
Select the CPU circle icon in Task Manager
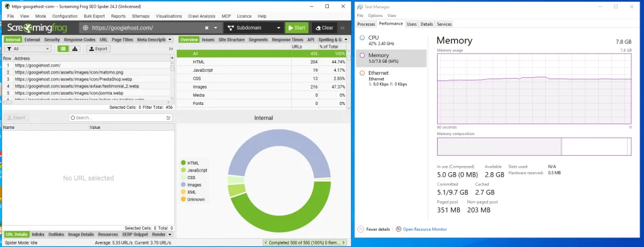click(x=362, y=38)
